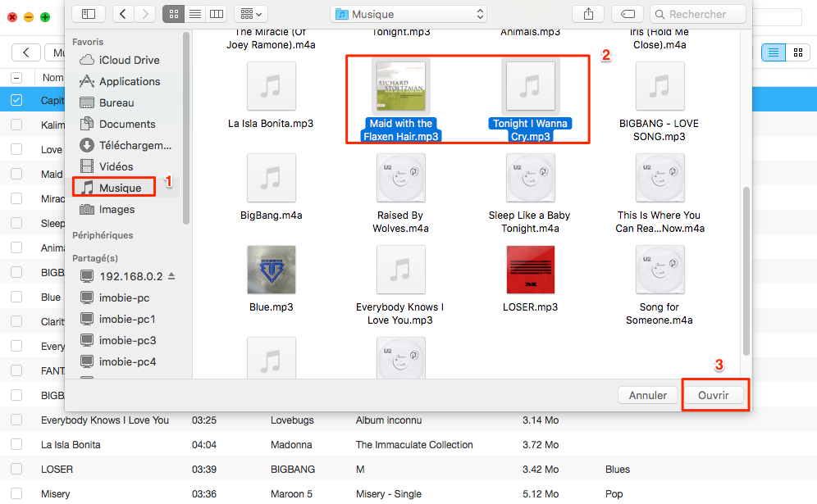Check La Isla Bonita row checkbox
Image resolution: width=817 pixels, height=504 pixels.
[x=16, y=444]
